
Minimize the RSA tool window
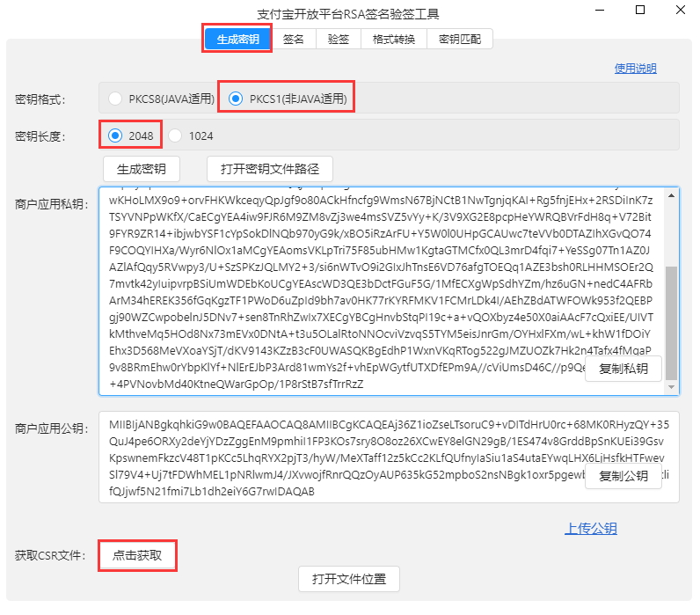click(600, 10)
